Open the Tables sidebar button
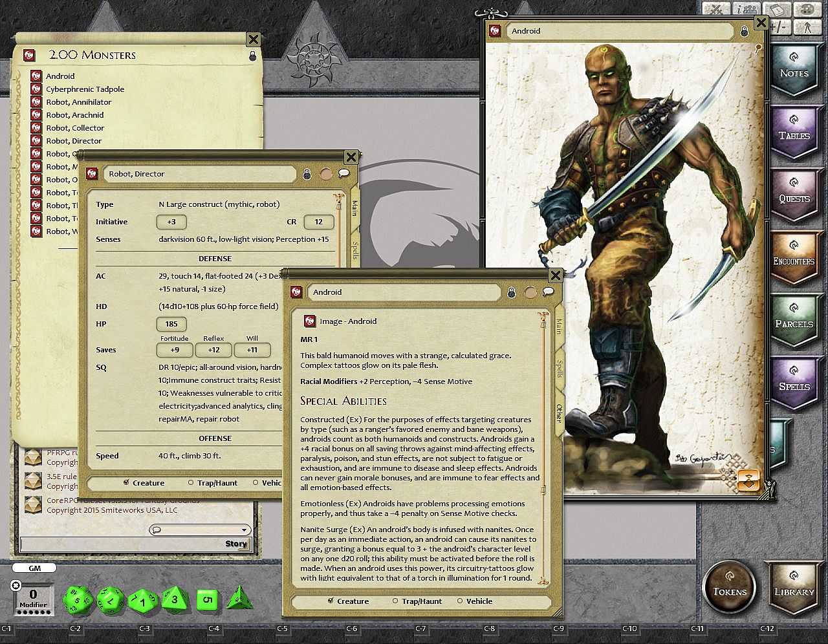828x644 pixels. [x=794, y=135]
